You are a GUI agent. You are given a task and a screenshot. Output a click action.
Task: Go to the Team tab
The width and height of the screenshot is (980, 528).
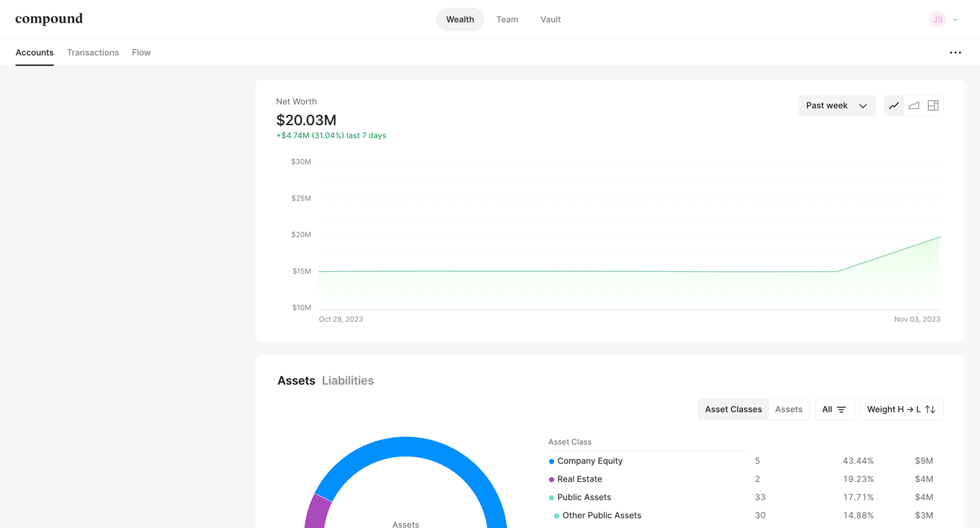507,19
